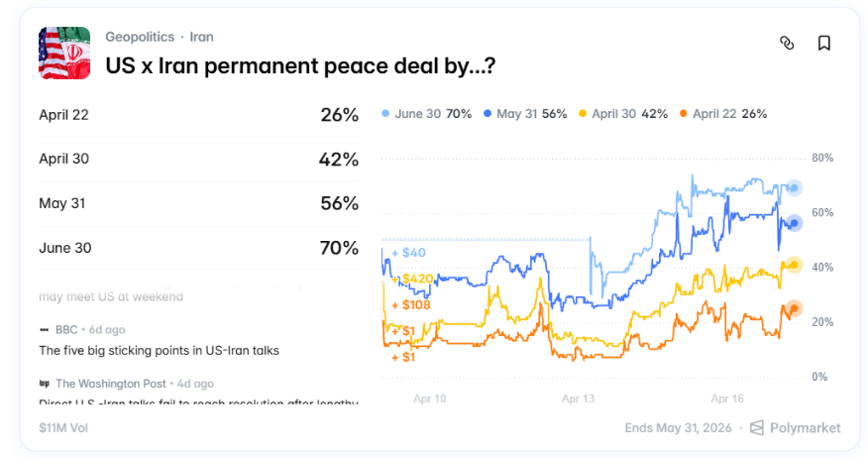Open the market title link

300,65
